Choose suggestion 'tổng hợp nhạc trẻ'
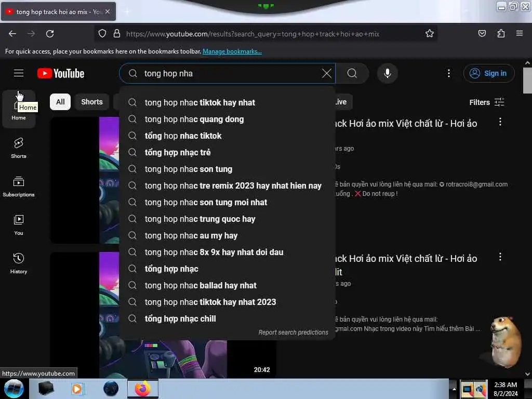The height and width of the screenshot is (399, 532). [x=227, y=152]
